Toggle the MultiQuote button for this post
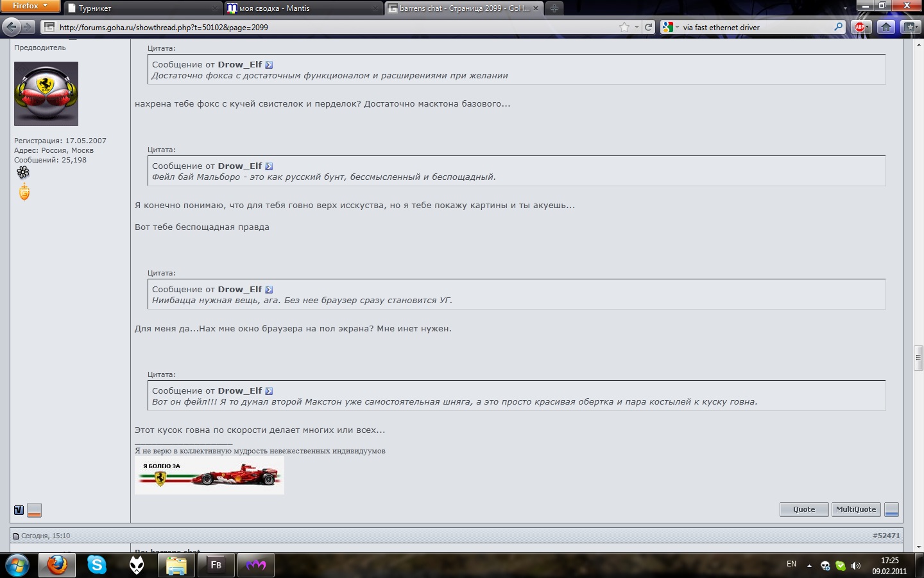 click(855, 509)
